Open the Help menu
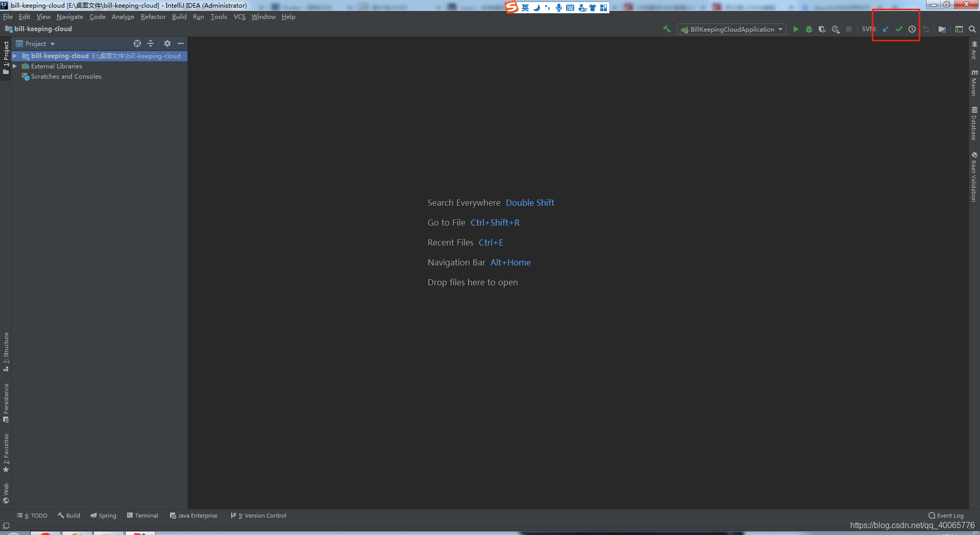980x535 pixels. pyautogui.click(x=288, y=16)
